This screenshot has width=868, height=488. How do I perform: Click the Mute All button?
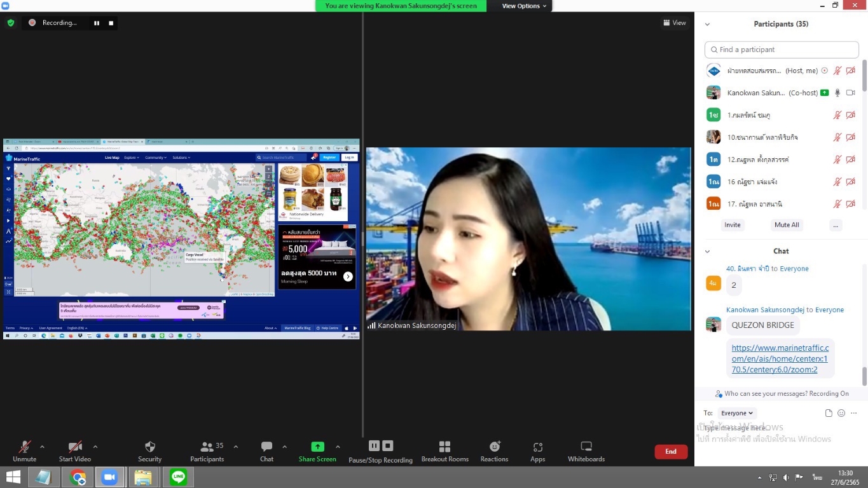[x=787, y=225]
